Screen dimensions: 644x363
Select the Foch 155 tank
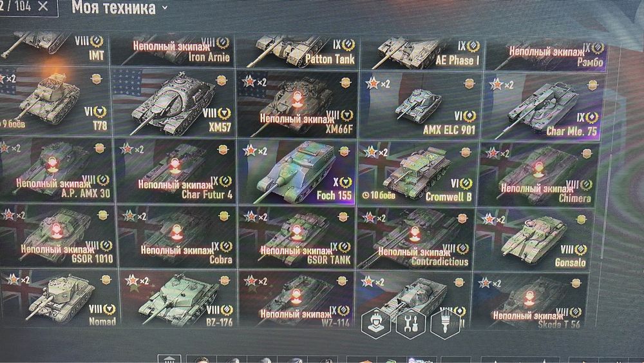(297, 172)
